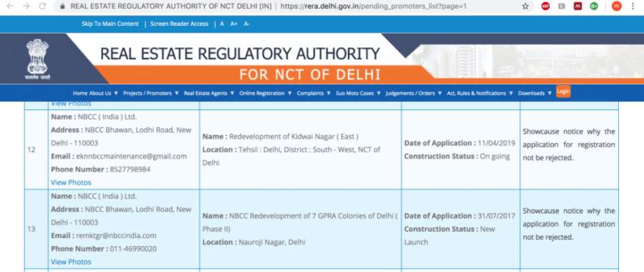
Task: Reload the page with refresh icon
Action: click(42, 6)
